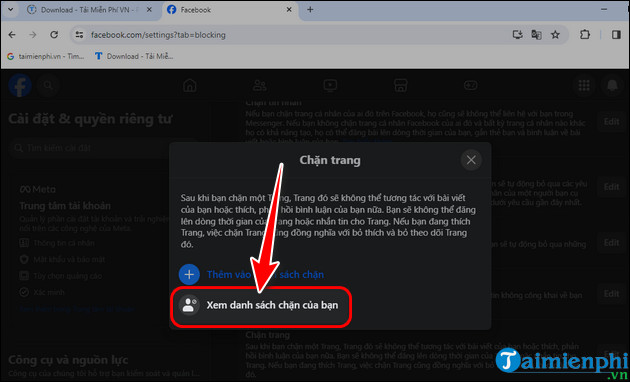Click the Trung tâm tài khoản heading

(x=65, y=206)
